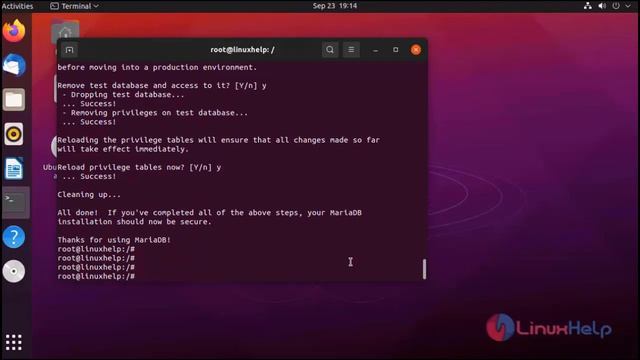
Task: Launch Rhythmbox music player
Action: click(14, 134)
